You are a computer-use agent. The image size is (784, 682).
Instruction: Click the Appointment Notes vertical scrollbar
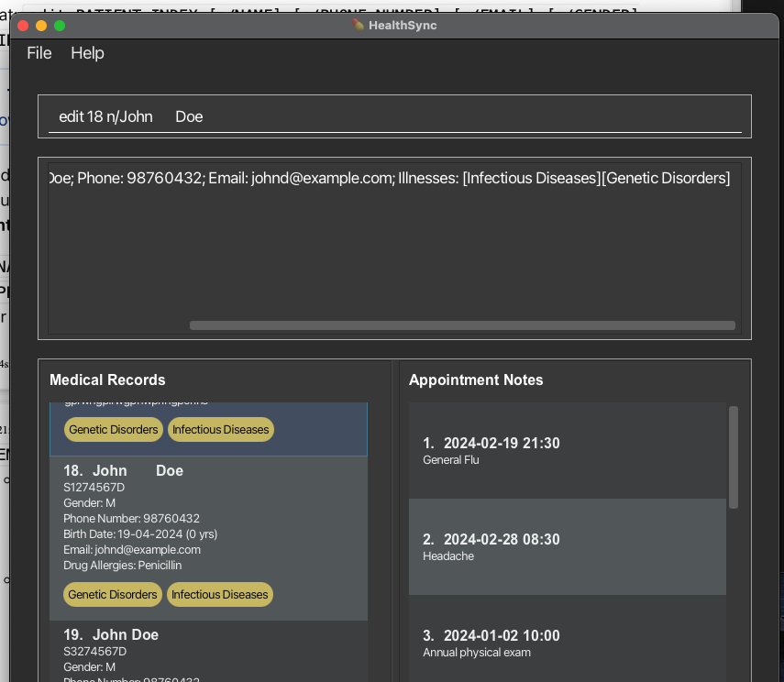coord(734,457)
